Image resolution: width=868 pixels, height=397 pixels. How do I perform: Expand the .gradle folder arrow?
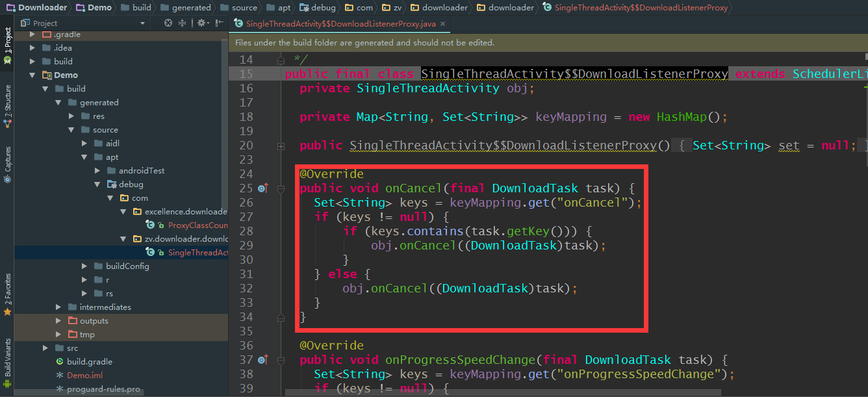(x=32, y=34)
